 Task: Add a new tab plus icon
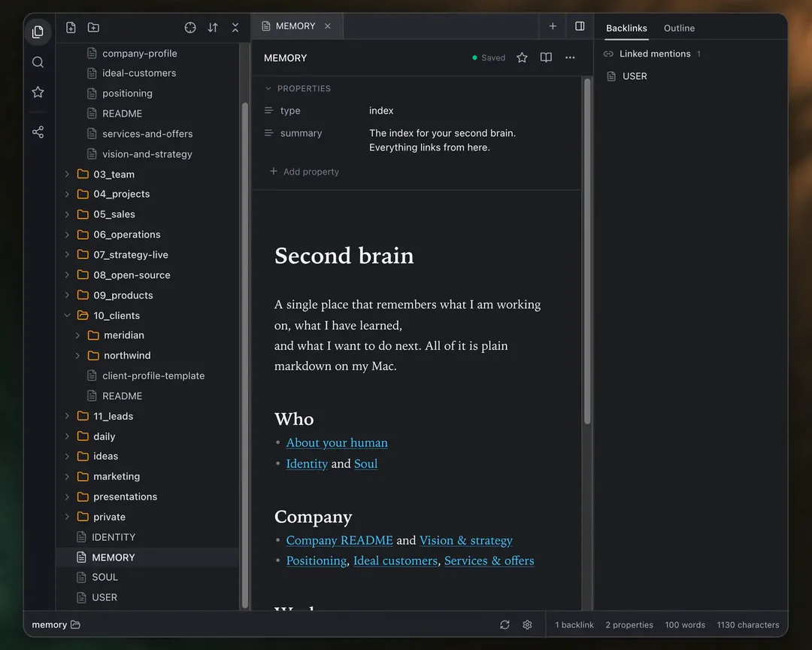(553, 26)
